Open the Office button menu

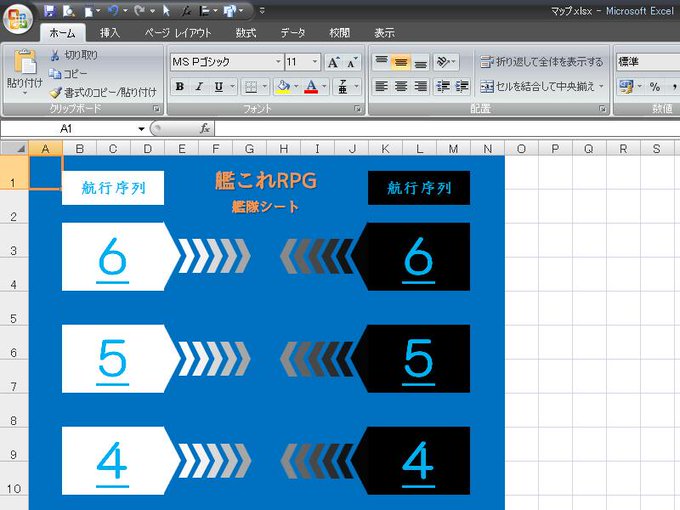point(18,18)
